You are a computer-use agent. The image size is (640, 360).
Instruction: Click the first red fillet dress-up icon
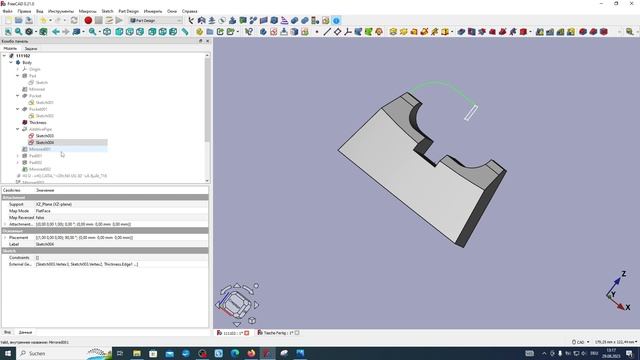click(x=583, y=32)
